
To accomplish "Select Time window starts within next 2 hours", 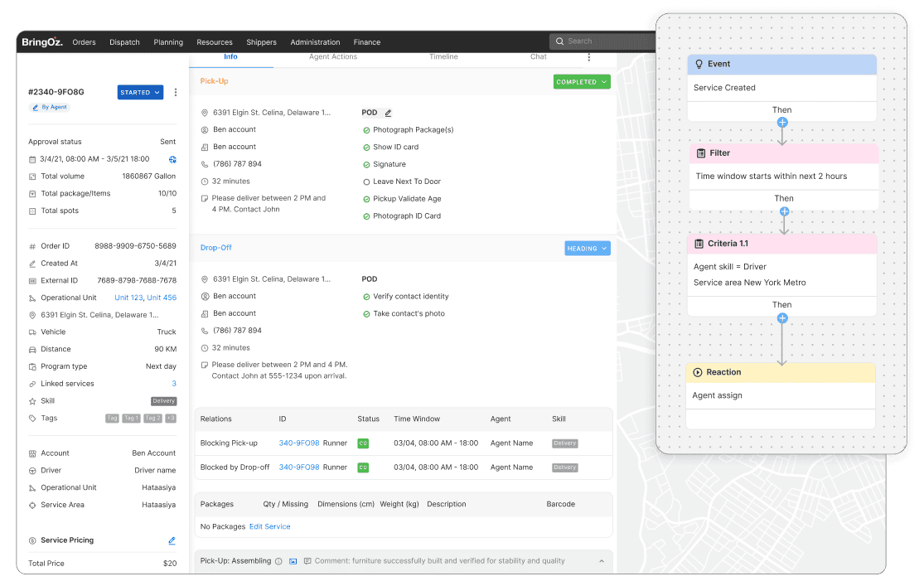I will tap(771, 177).
